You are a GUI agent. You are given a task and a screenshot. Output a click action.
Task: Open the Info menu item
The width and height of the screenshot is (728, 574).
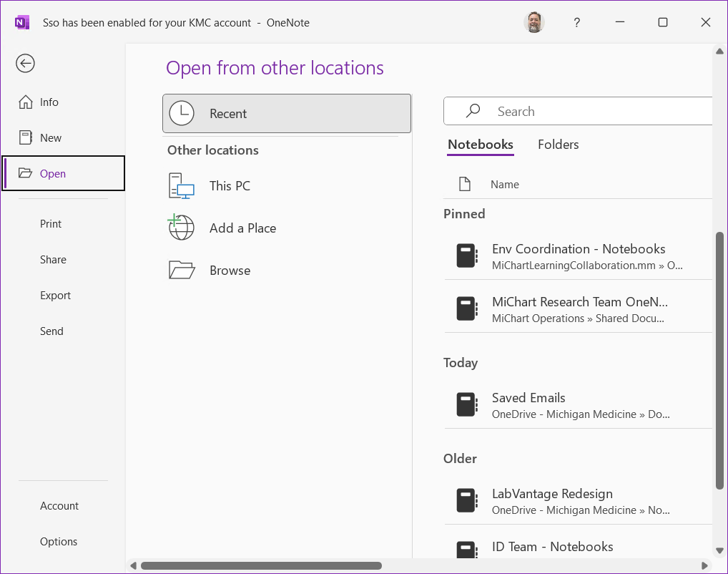49,102
